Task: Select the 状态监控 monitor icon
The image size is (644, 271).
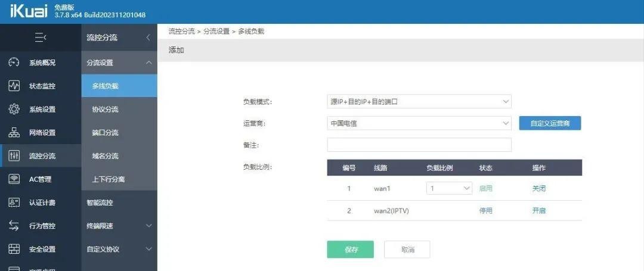Action: (14, 86)
